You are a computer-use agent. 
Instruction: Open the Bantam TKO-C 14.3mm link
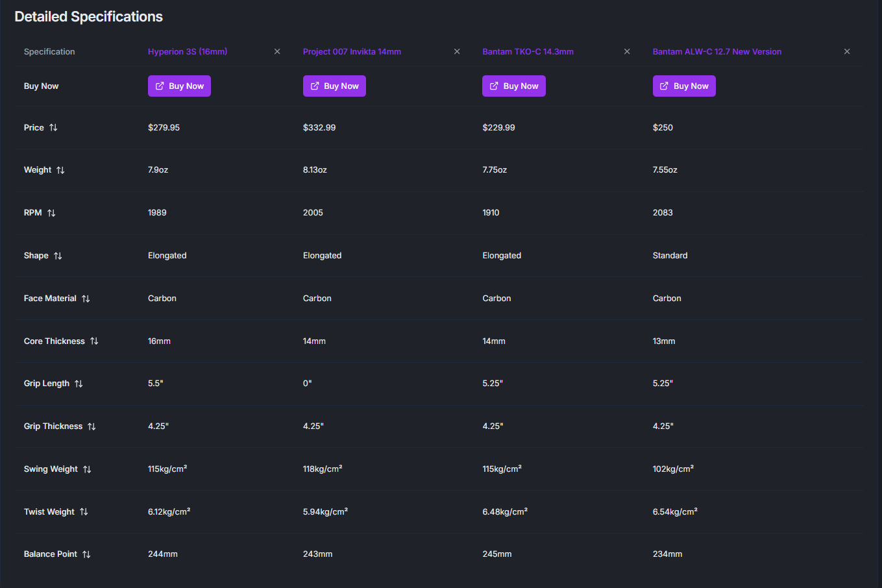(528, 51)
